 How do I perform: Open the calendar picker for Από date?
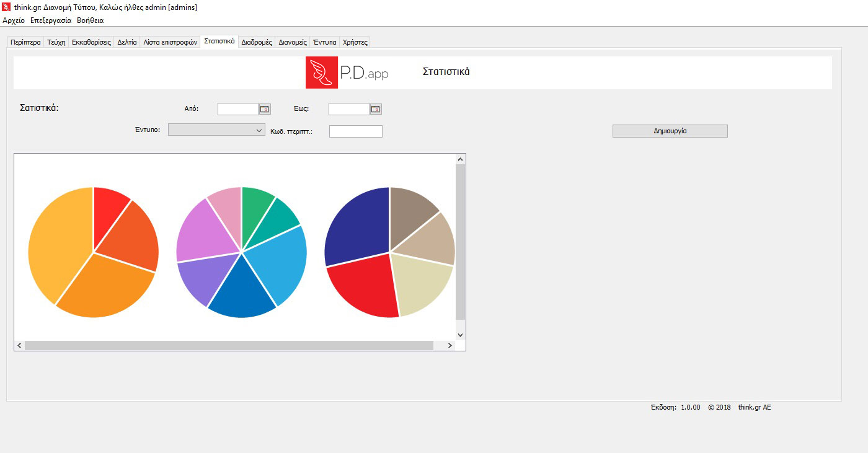pos(265,109)
